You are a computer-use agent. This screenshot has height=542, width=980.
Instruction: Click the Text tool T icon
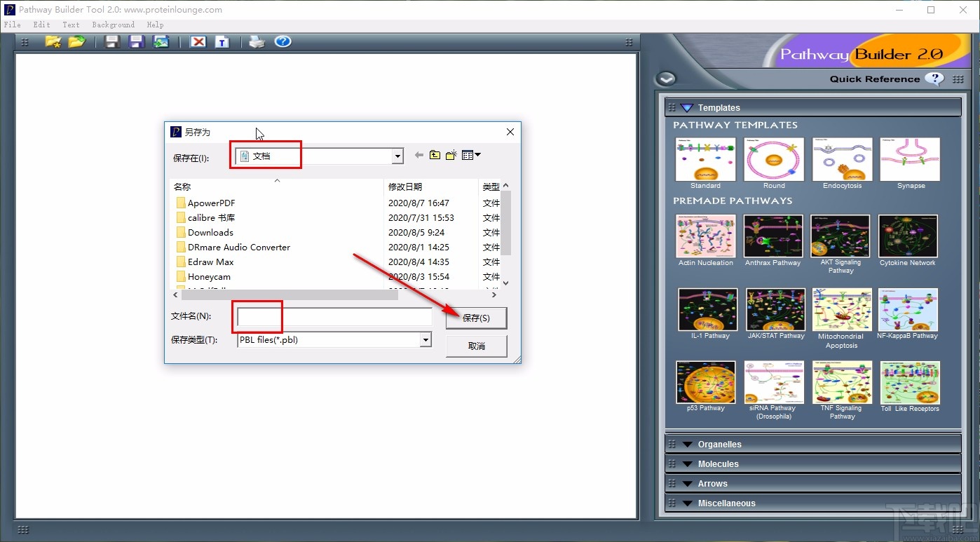222,42
